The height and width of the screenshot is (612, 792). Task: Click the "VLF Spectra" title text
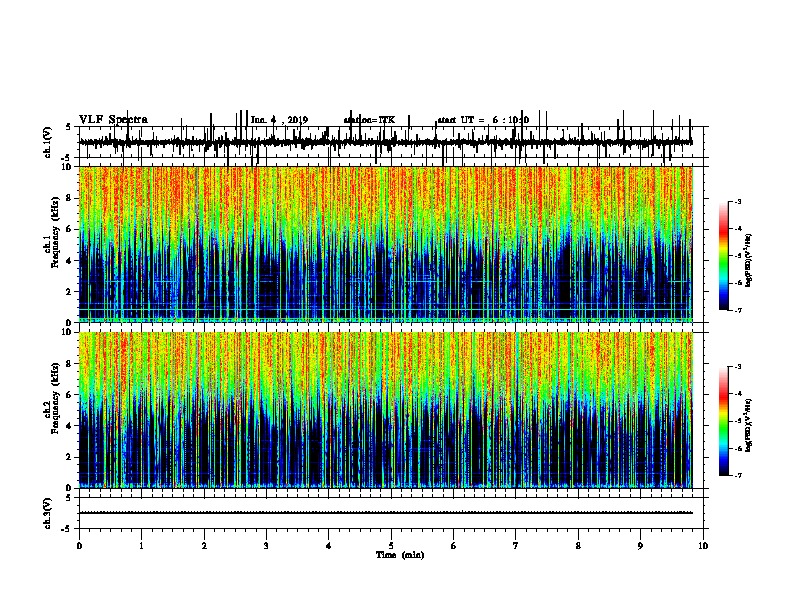pyautogui.click(x=113, y=120)
